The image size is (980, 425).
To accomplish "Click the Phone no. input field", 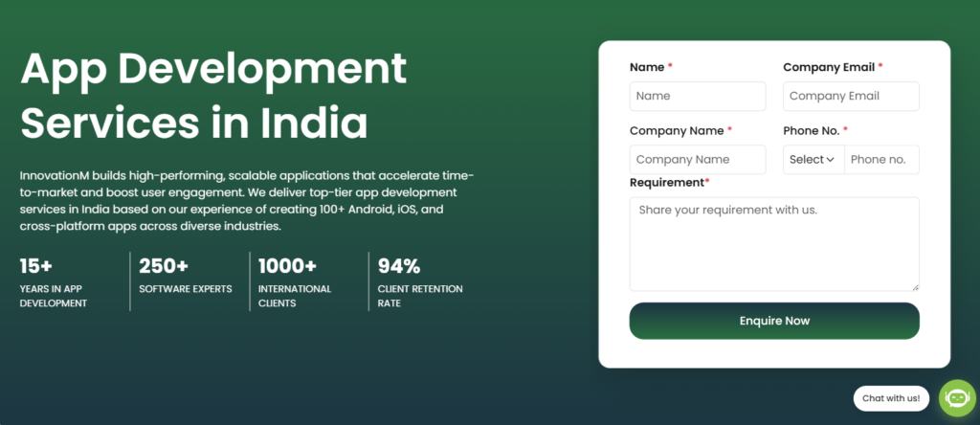I will (881, 160).
